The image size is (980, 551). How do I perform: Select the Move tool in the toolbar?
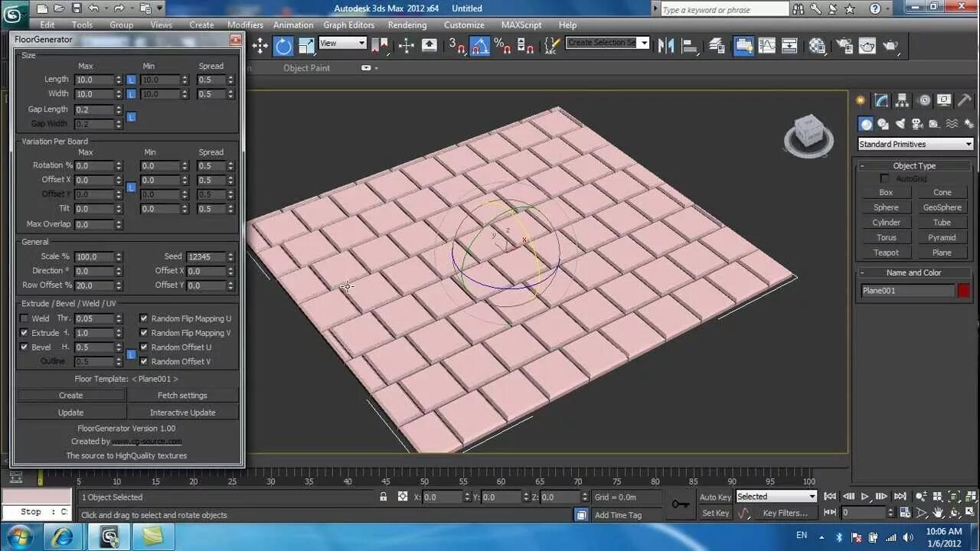click(260, 46)
